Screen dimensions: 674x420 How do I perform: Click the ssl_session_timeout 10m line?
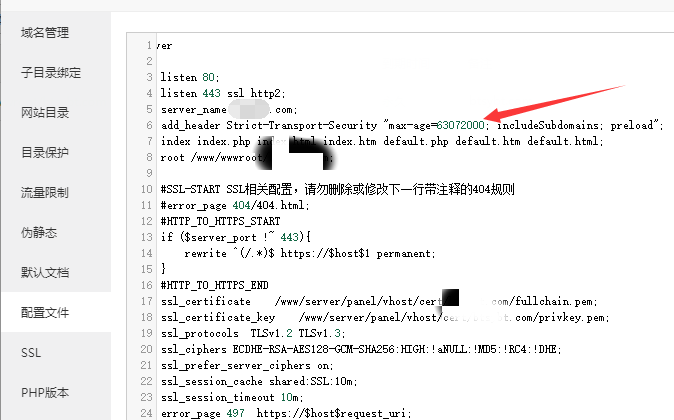[232, 397]
